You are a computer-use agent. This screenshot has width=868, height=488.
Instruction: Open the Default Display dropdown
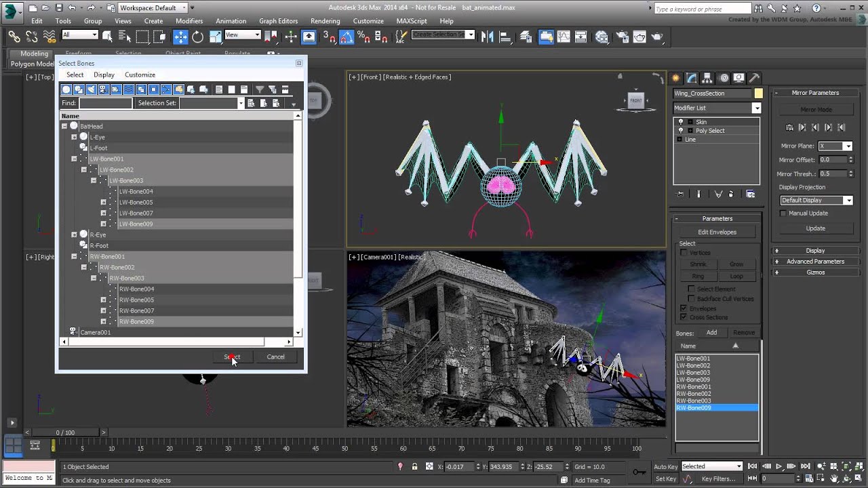(x=848, y=200)
